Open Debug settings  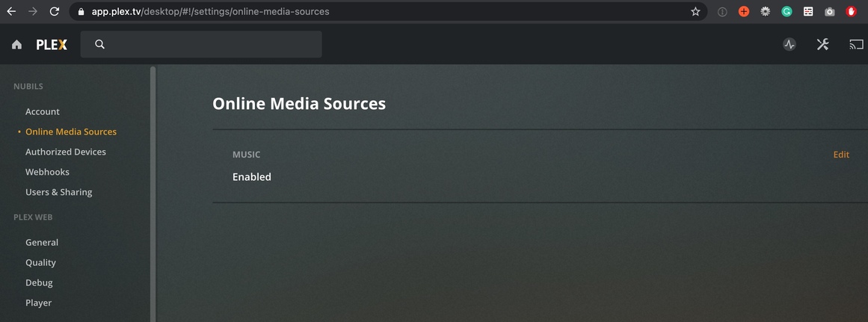pos(39,282)
